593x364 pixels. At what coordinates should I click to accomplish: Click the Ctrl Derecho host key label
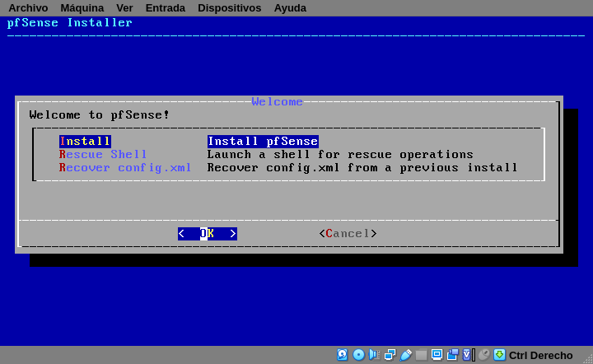pos(541,356)
